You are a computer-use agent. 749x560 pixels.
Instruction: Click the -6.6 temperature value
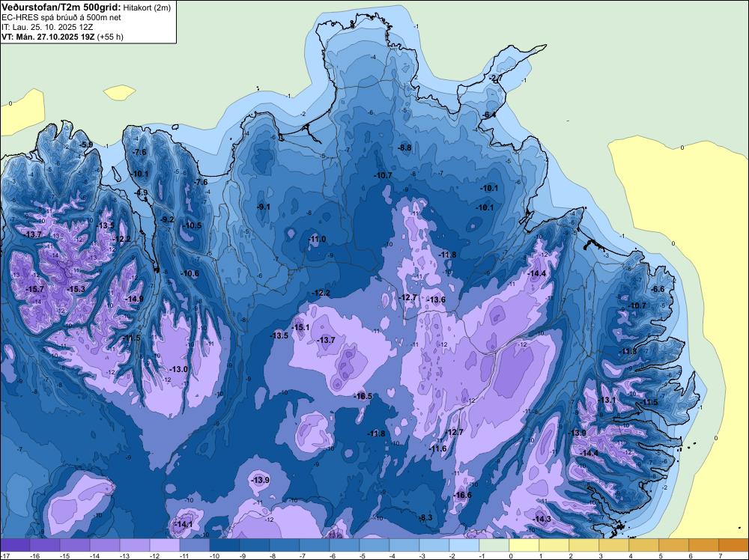(x=658, y=289)
